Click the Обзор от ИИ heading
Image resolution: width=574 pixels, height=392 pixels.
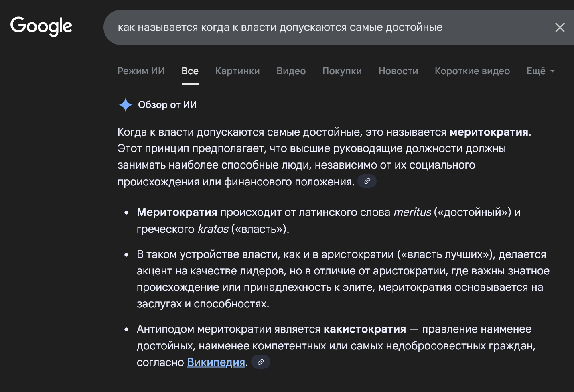167,105
